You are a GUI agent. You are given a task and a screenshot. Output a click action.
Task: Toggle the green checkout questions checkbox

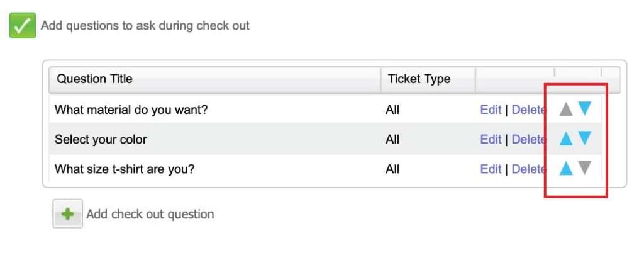[x=23, y=26]
